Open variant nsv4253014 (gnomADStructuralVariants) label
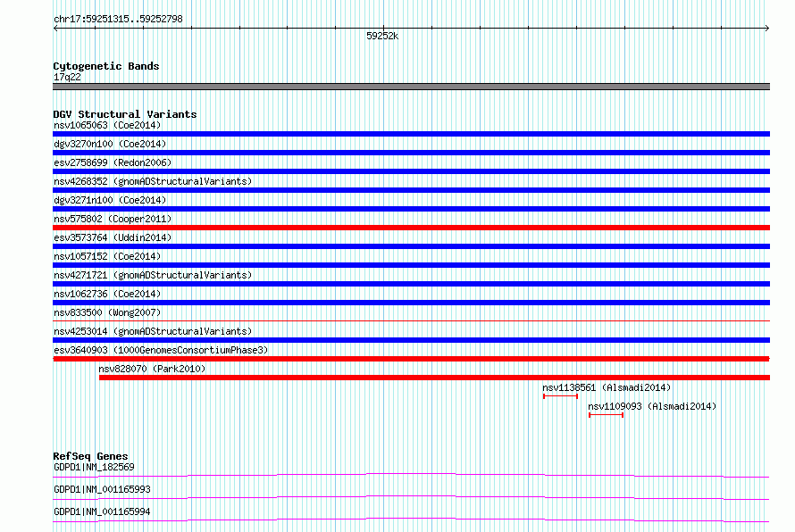795x532 pixels. pyautogui.click(x=153, y=331)
